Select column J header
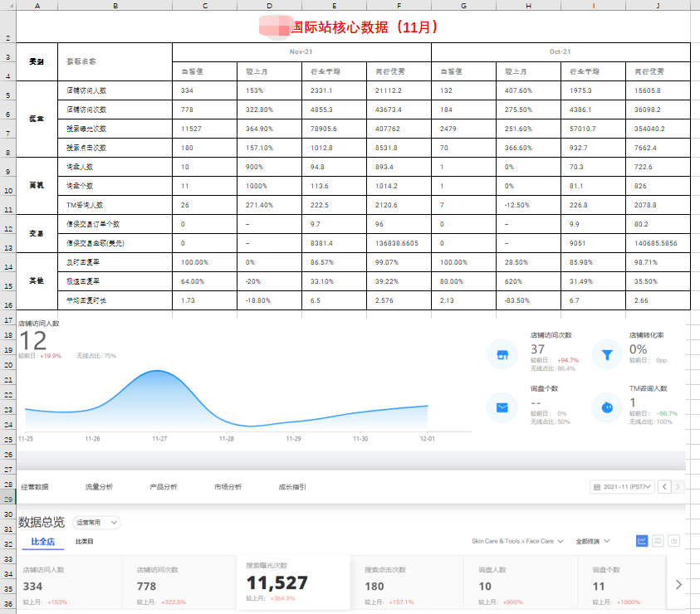Screen dimensions: 700x614 [658, 5]
